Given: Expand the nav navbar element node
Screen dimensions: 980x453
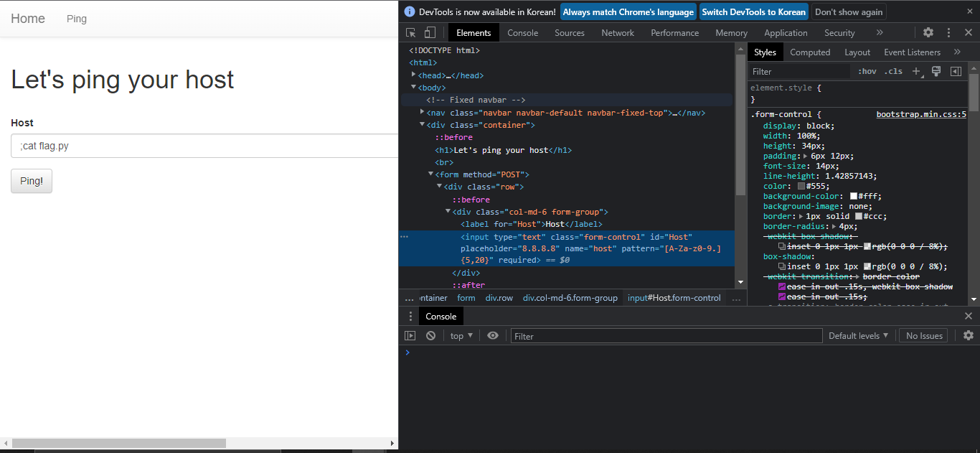Looking at the screenshot, I should [423, 112].
